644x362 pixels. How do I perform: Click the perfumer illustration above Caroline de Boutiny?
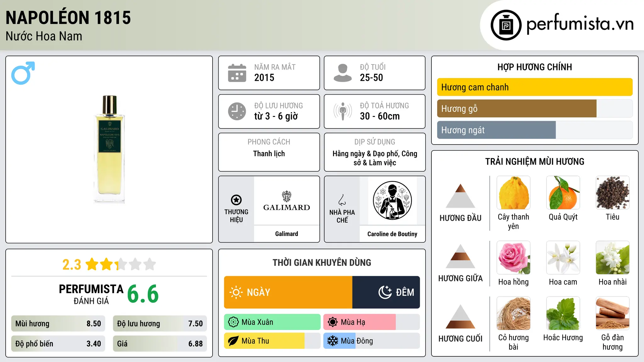click(x=392, y=200)
